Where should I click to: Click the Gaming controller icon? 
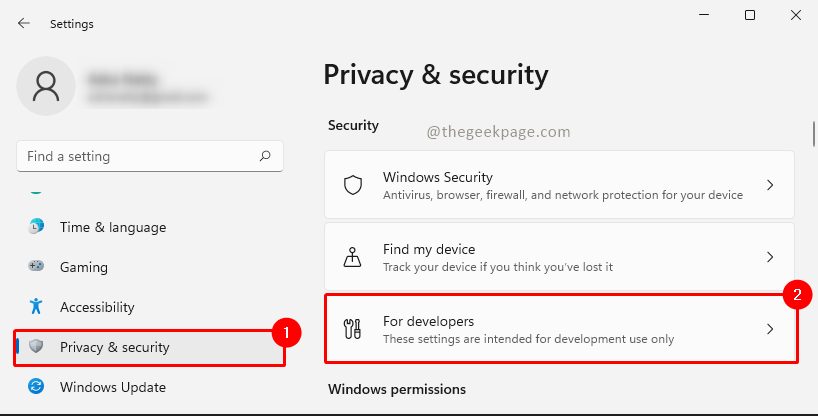[x=37, y=267]
